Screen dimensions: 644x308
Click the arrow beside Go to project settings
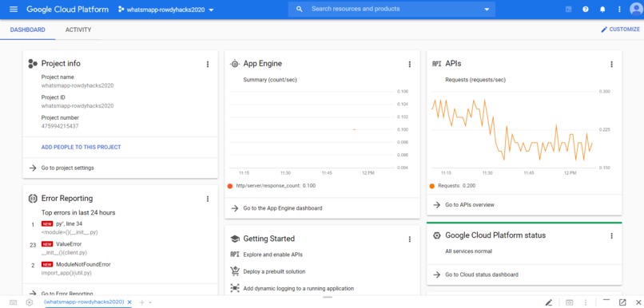pos(33,168)
